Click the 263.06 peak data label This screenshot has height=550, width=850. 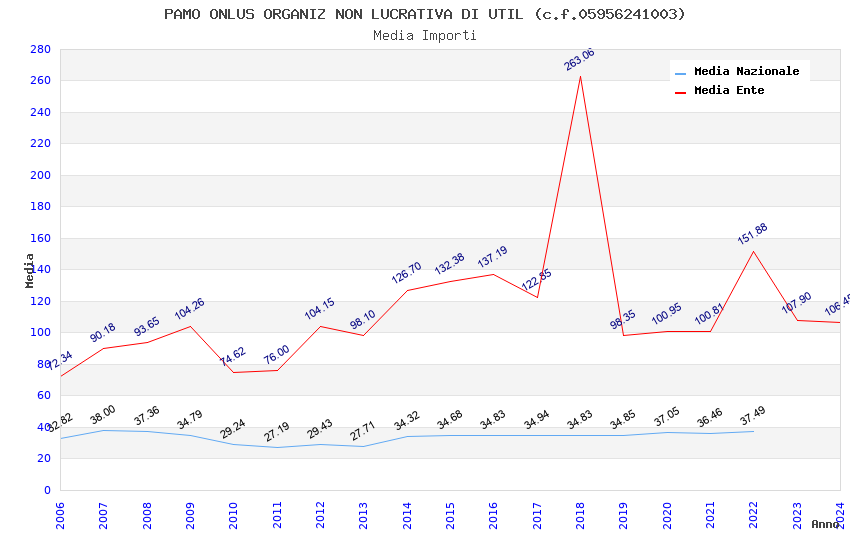579,60
